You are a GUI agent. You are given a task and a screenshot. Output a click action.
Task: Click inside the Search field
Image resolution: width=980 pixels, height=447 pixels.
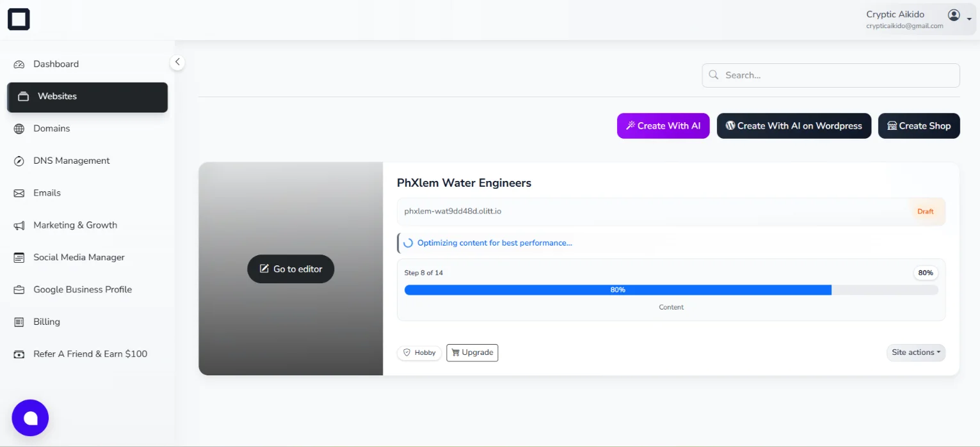(x=830, y=75)
